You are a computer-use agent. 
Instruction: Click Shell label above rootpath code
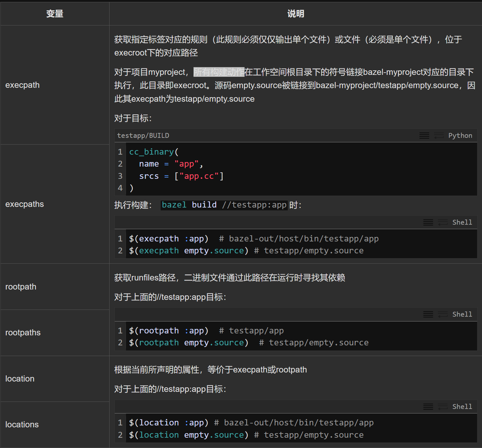pyautogui.click(x=462, y=314)
